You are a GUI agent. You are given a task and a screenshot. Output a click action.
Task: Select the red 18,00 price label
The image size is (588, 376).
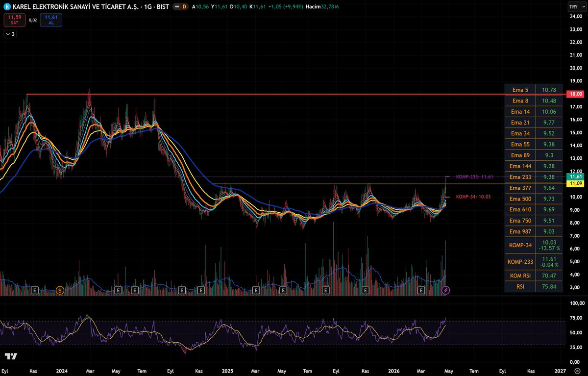coord(575,94)
